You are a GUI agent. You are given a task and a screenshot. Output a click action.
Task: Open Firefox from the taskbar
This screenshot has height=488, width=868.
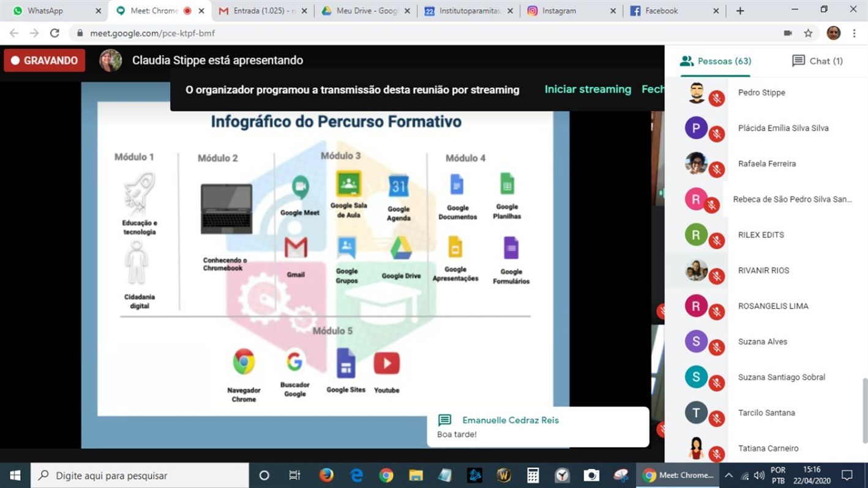[x=326, y=475]
